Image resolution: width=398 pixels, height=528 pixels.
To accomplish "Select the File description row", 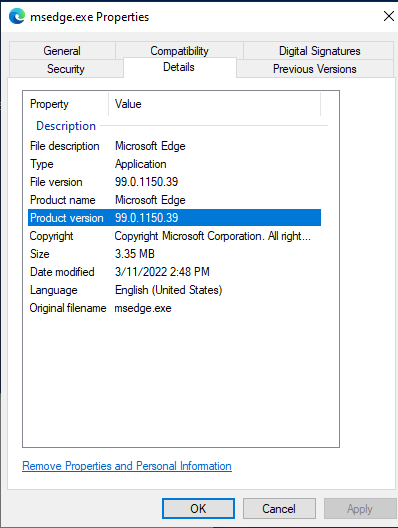I will click(x=174, y=146).
